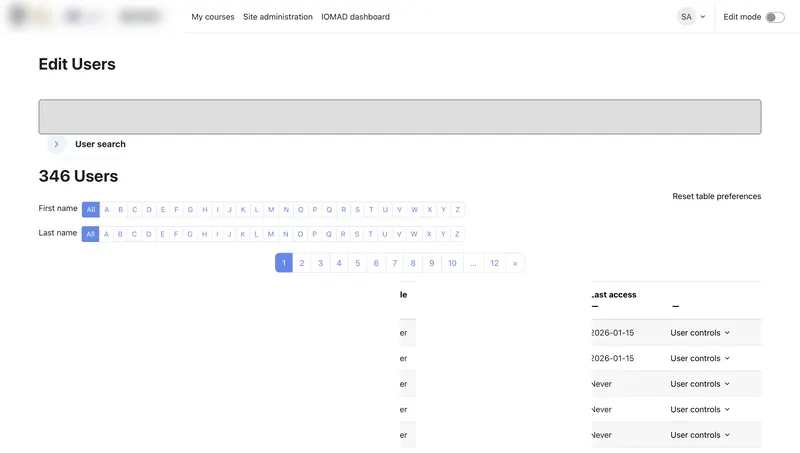
Task: Go to page 4 of users
Action: (x=339, y=263)
